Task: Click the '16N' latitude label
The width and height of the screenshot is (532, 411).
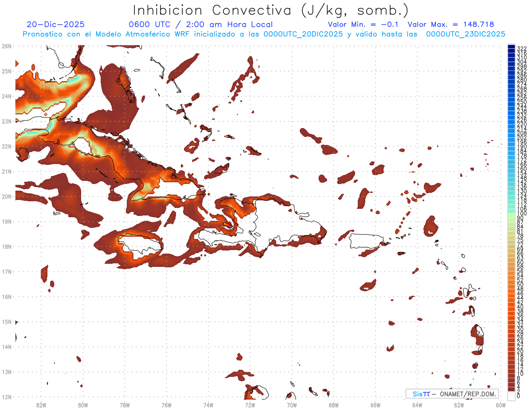Action: (7, 297)
